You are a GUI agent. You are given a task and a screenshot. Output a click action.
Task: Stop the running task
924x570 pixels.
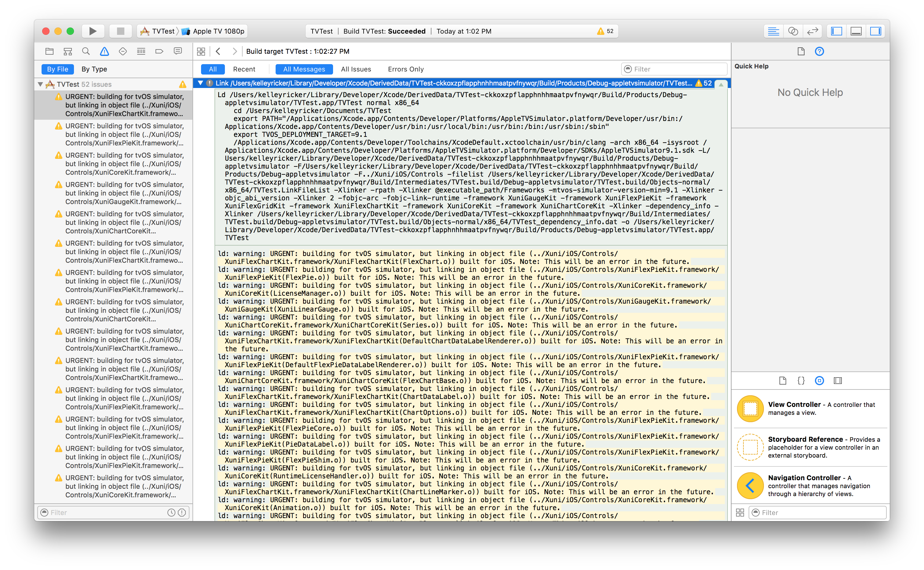(x=120, y=31)
